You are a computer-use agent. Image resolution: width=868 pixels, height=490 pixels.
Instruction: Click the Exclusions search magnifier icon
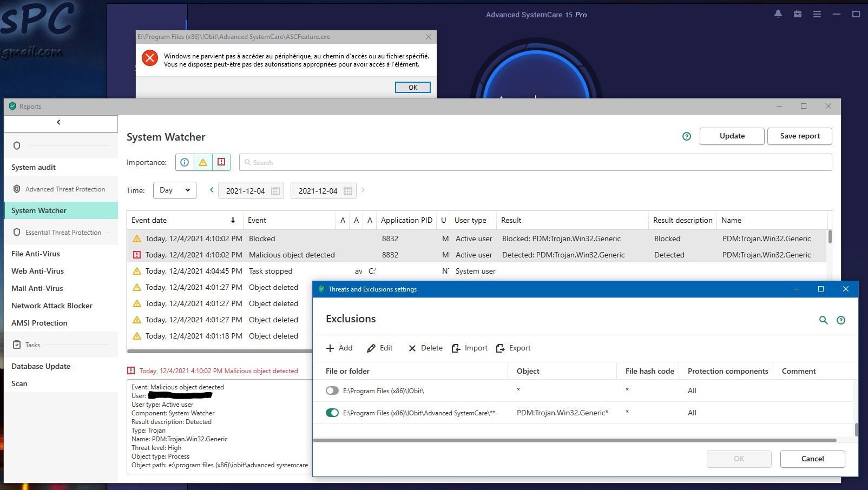point(823,320)
